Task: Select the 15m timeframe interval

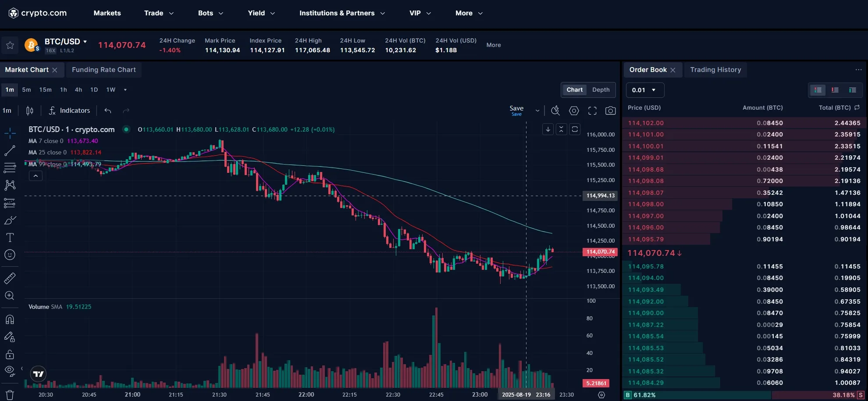Action: (x=45, y=90)
